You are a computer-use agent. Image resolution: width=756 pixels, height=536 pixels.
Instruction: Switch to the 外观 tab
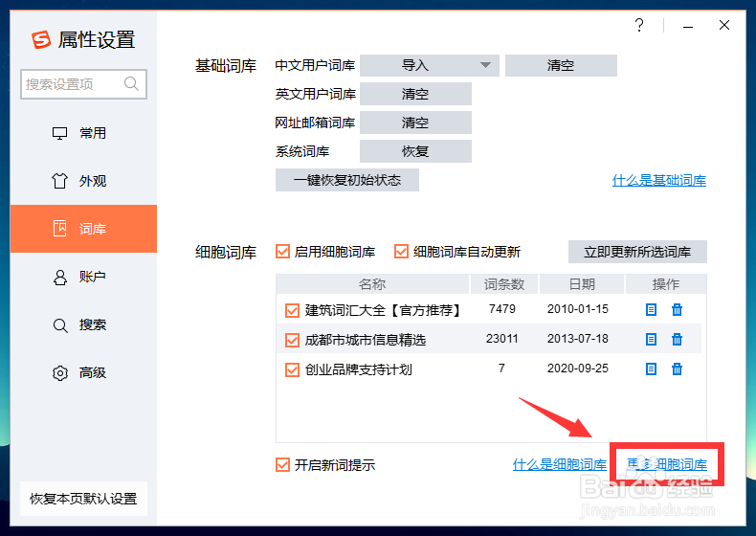pos(83,181)
